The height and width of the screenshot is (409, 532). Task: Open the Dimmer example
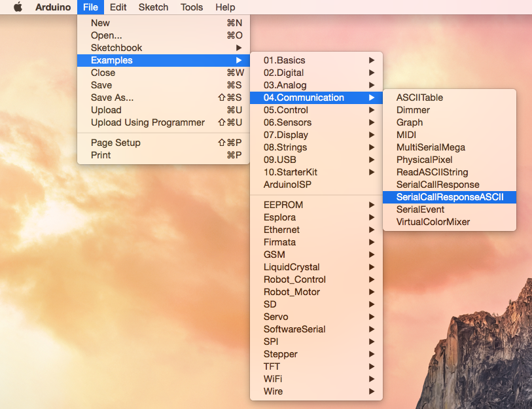pyautogui.click(x=450, y=110)
